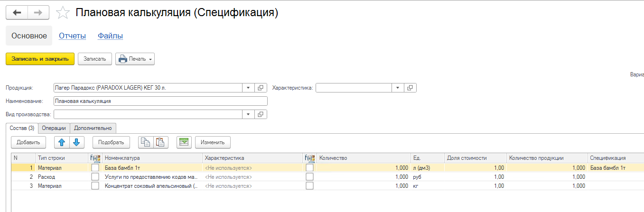This screenshot has width=644, height=212.
Task: Click the Тип строки column header
Action: point(62,158)
